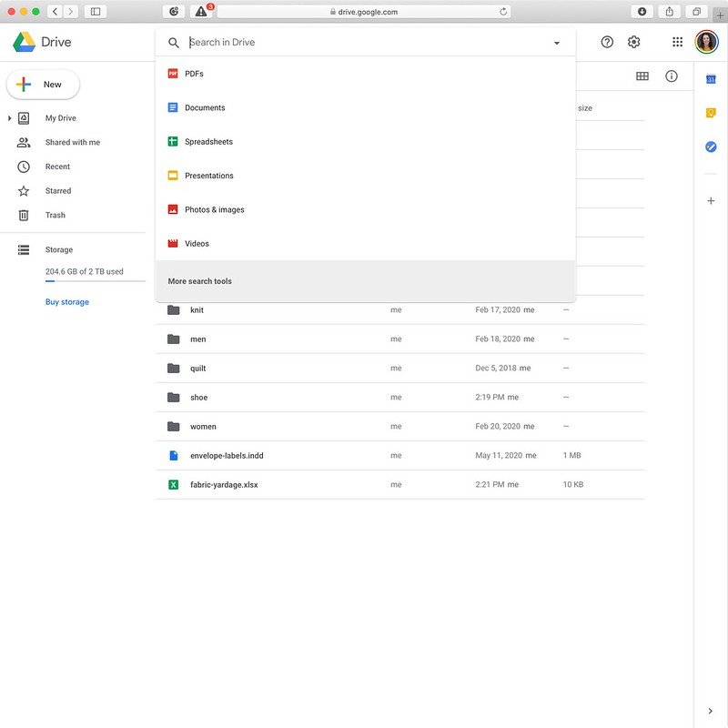Hide the side panel chevron
This screenshot has height=728, width=728.
(x=711, y=711)
